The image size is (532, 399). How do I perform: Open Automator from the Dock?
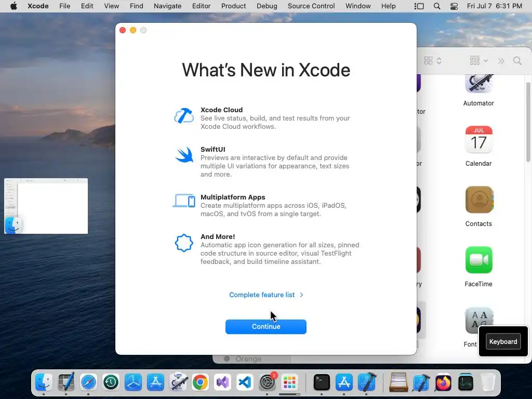[x=178, y=382]
